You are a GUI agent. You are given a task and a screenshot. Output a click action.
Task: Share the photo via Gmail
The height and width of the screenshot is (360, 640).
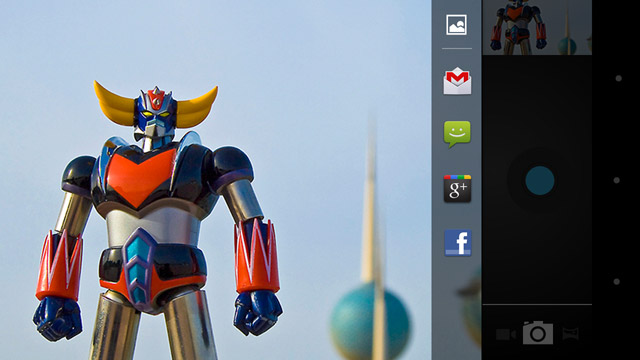457,81
